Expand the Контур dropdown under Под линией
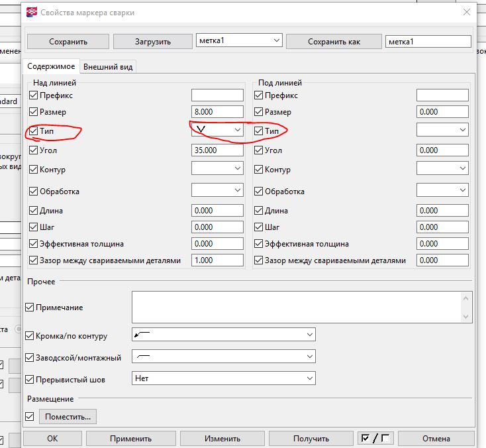This screenshot has width=486, height=448. click(x=442, y=169)
